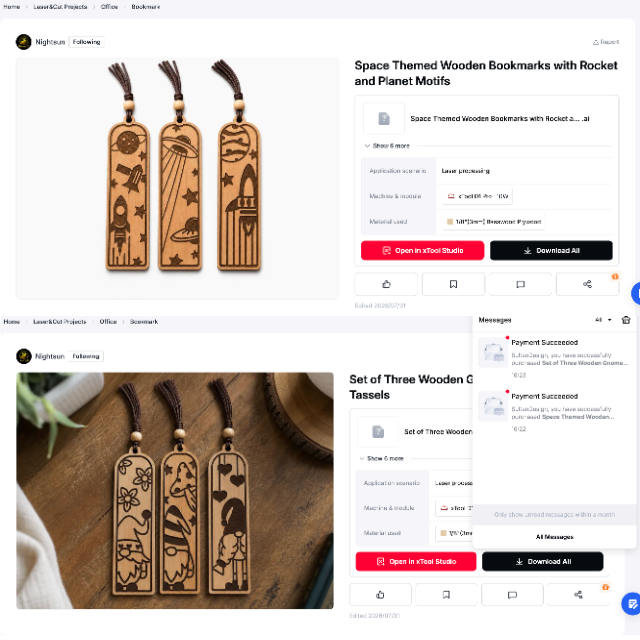Image resolution: width=640 pixels, height=640 pixels.
Task: Share the Wooden Gnome bookmarks project
Action: pyautogui.click(x=578, y=595)
